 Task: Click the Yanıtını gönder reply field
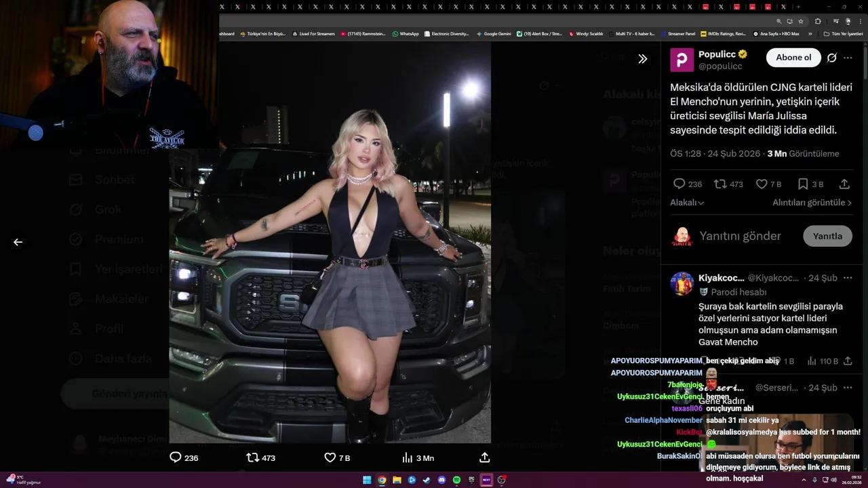point(740,236)
